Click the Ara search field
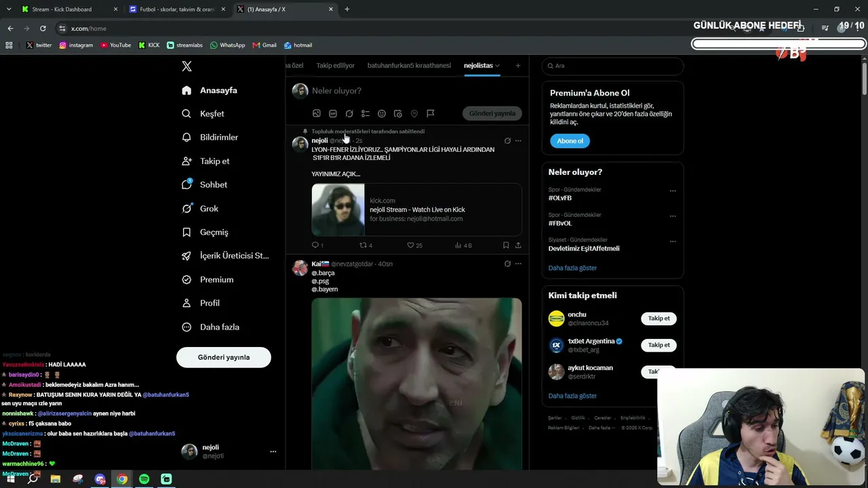Viewport: 868px width, 488px height. (612, 66)
